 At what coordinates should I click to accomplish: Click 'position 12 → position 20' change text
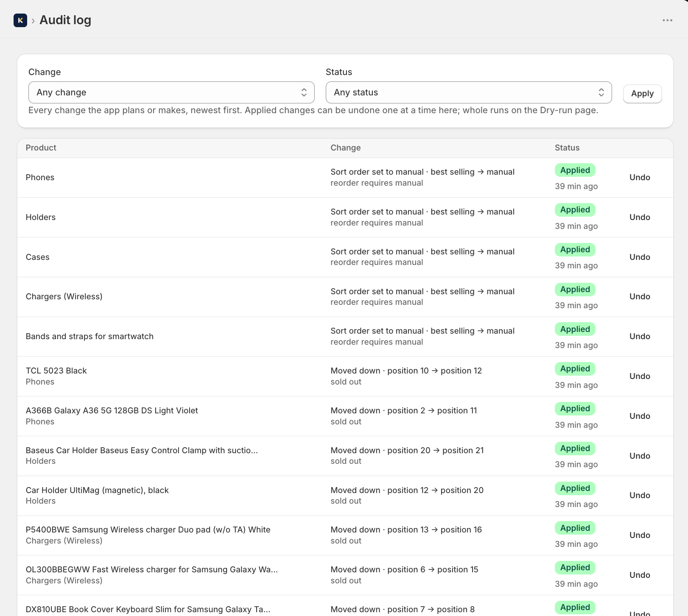[435, 491]
